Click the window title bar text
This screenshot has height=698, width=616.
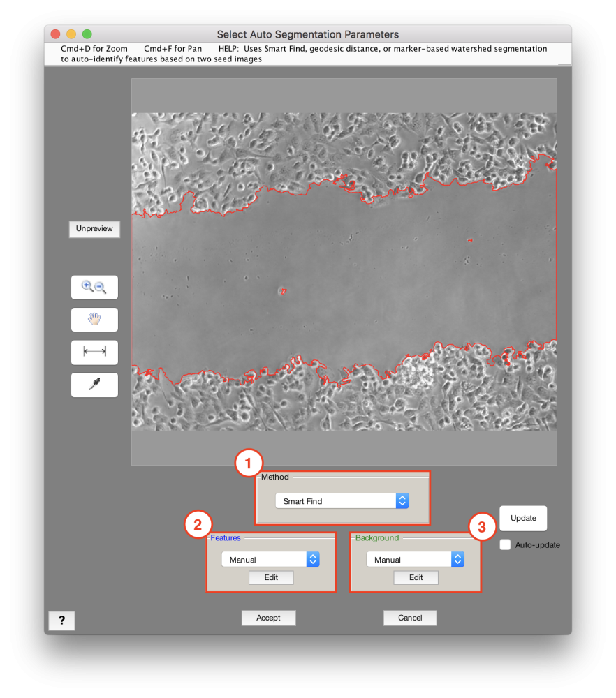309,34
